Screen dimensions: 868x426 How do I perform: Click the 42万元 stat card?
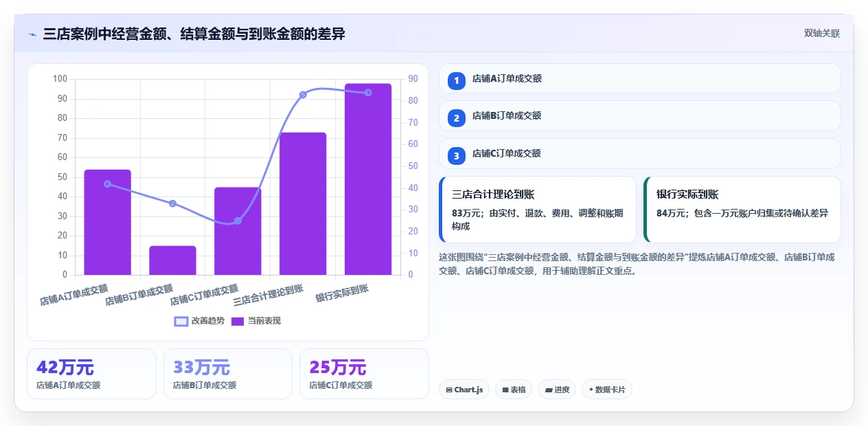(x=91, y=374)
